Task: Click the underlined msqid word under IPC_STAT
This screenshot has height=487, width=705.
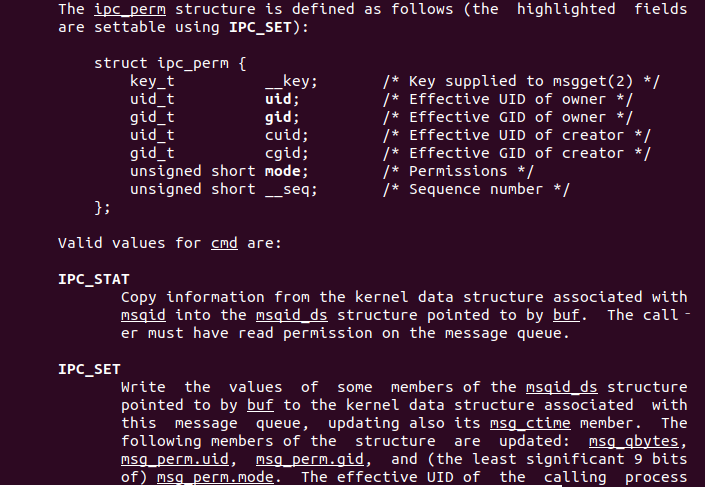Action: pos(142,315)
